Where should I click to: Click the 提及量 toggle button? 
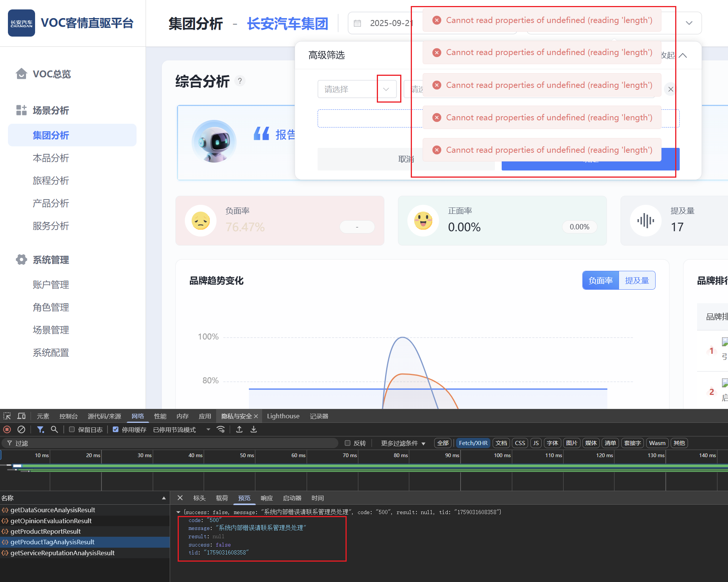pos(637,280)
